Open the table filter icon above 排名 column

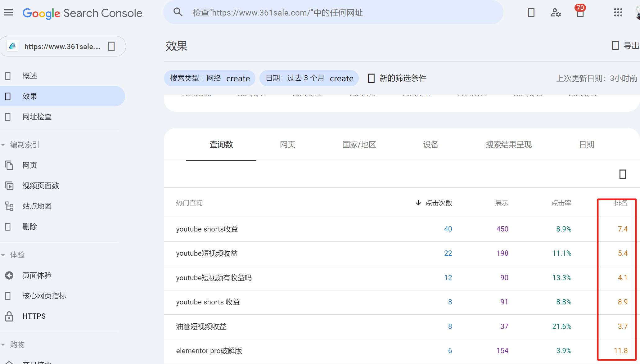point(622,174)
